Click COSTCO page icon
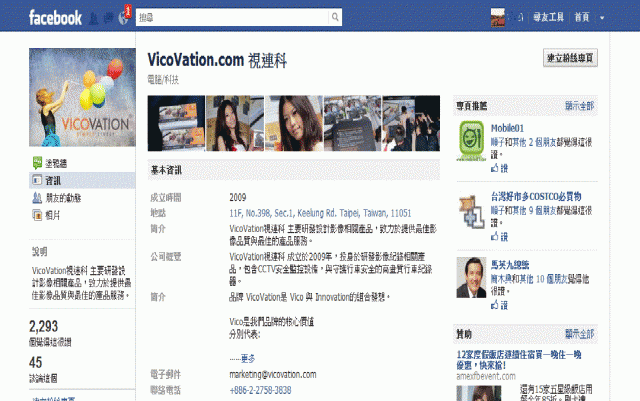Viewport: 640px width, 401px height. [x=471, y=211]
